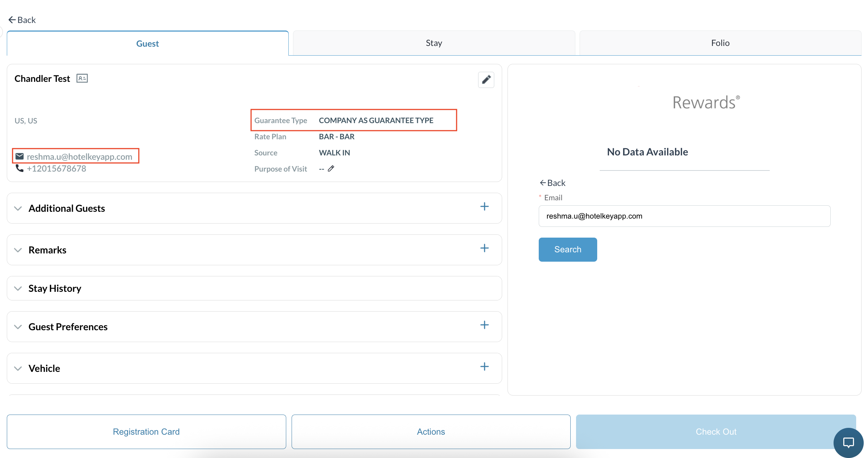868x458 pixels.
Task: Click the guest email envelope icon
Action: pos(20,156)
